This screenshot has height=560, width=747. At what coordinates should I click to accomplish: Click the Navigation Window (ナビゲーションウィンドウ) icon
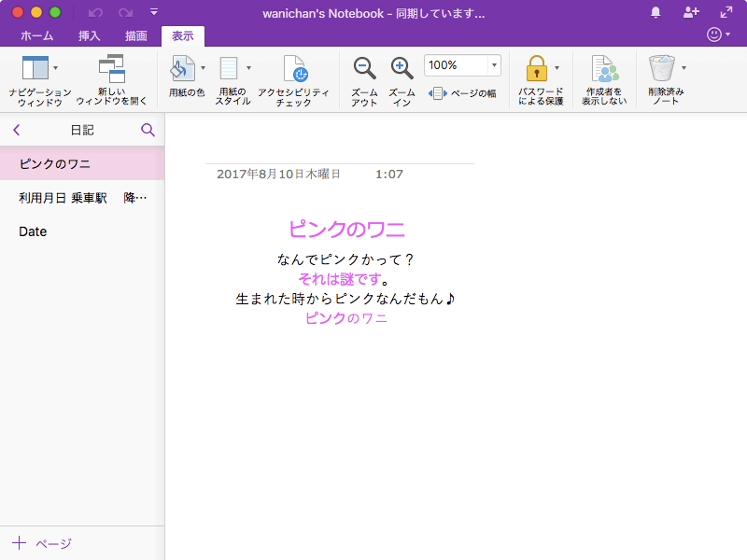point(35,69)
